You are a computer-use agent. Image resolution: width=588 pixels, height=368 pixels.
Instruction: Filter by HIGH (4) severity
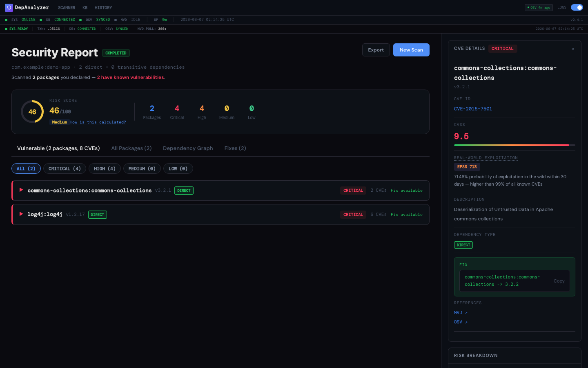tap(105, 168)
